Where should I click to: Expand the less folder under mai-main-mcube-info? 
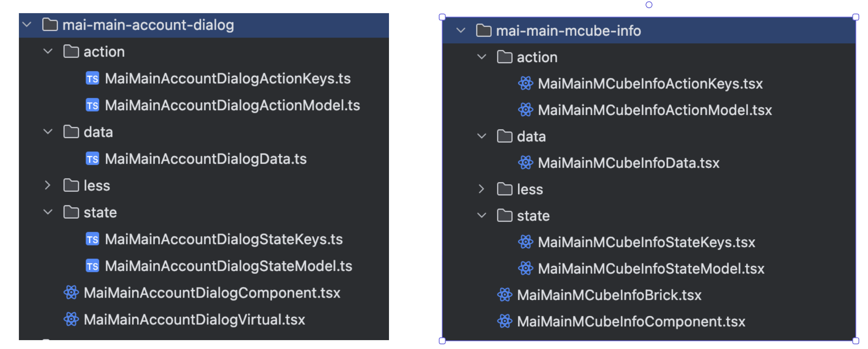tap(482, 189)
